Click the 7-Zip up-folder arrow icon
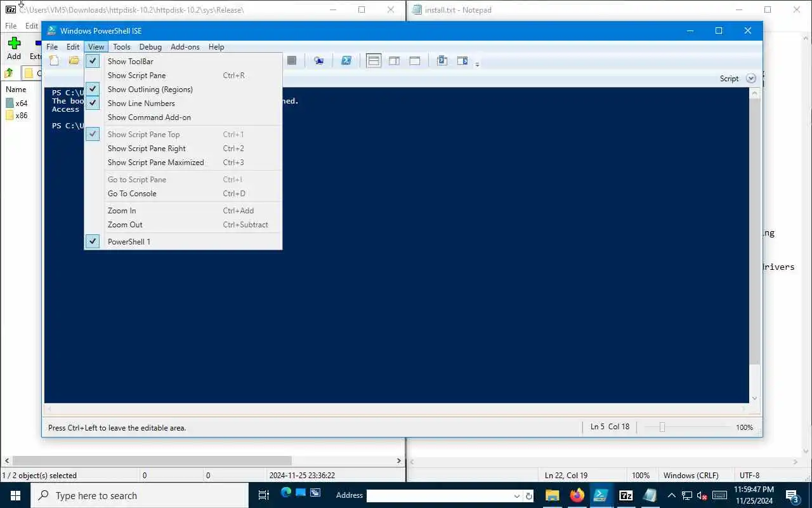 (9, 73)
